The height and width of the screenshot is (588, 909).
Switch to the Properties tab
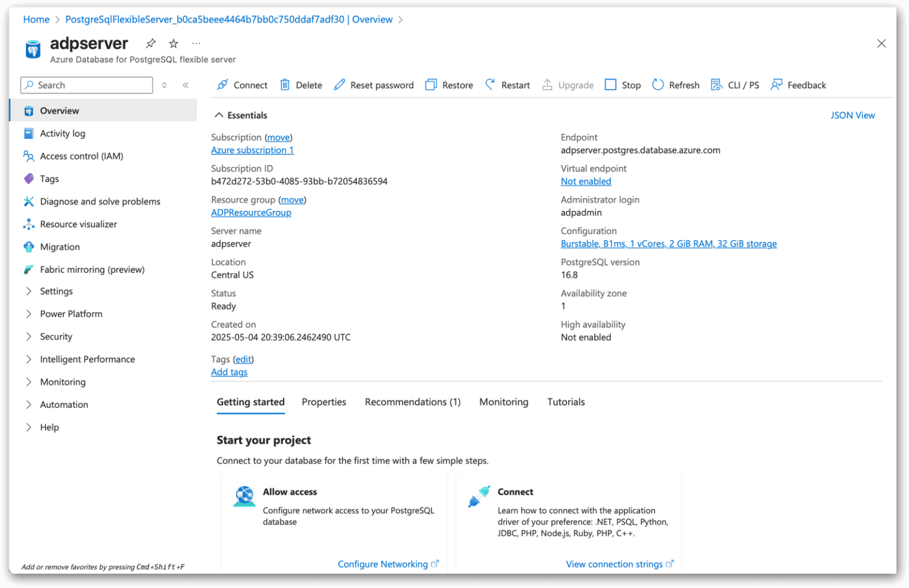(x=324, y=402)
